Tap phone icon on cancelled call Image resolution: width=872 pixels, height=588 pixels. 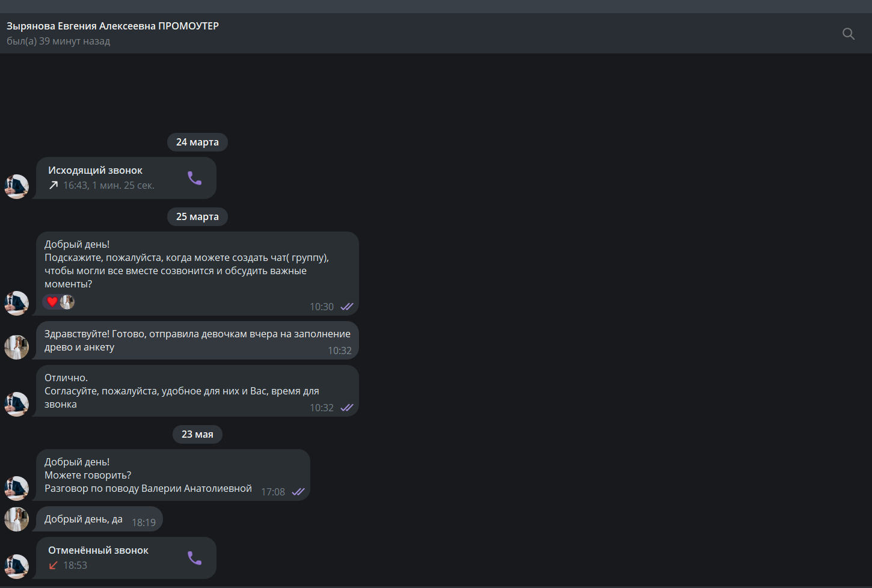194,558
